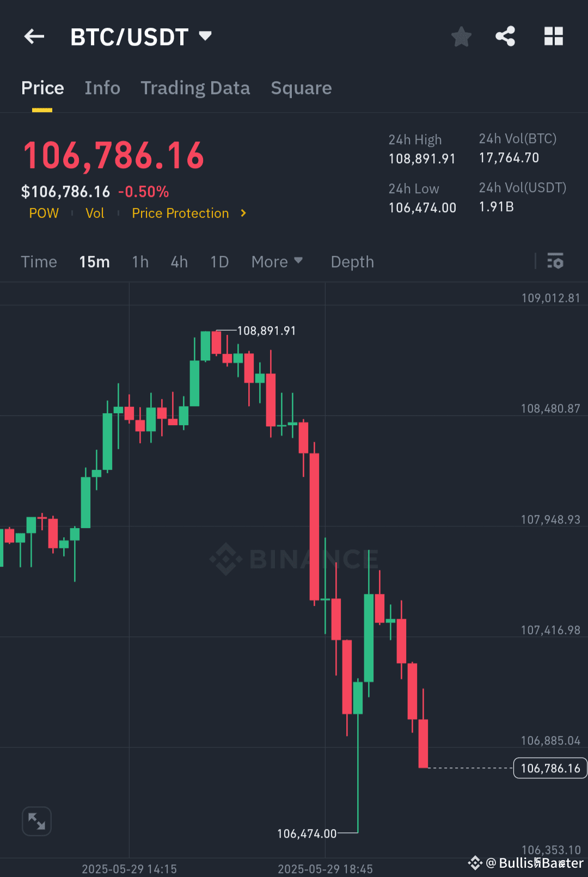Switch chart to Depth view
The height and width of the screenshot is (877, 588).
[x=352, y=262]
